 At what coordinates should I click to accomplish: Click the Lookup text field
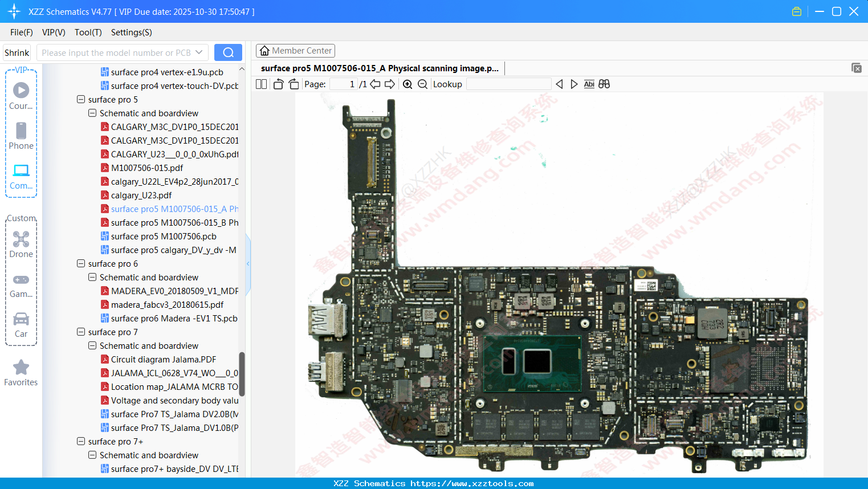pyautogui.click(x=509, y=84)
